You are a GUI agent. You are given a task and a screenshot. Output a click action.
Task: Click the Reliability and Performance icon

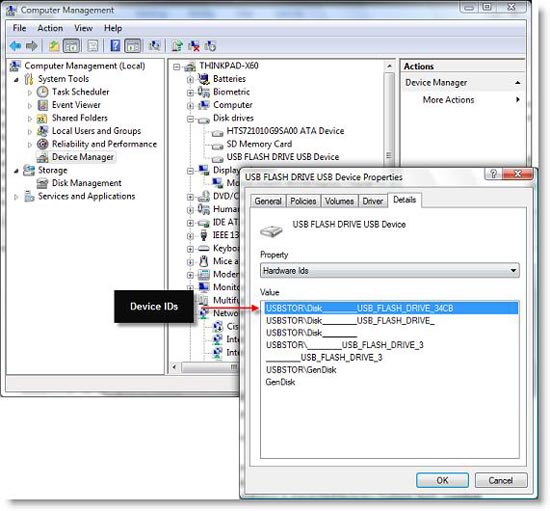pyautogui.click(x=42, y=144)
